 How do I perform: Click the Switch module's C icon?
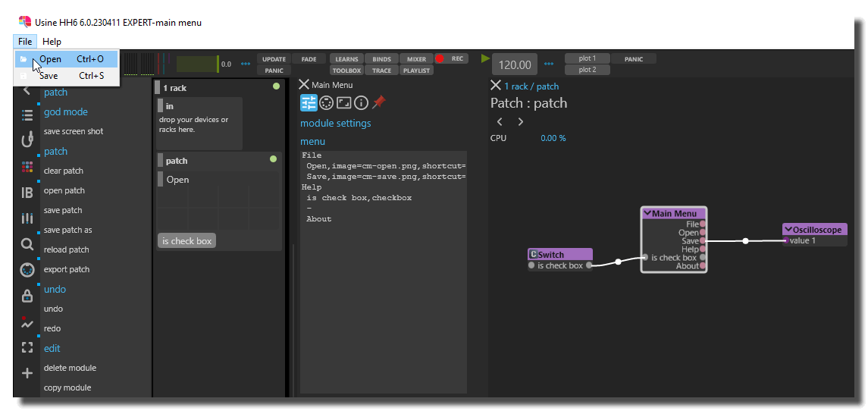click(x=533, y=254)
